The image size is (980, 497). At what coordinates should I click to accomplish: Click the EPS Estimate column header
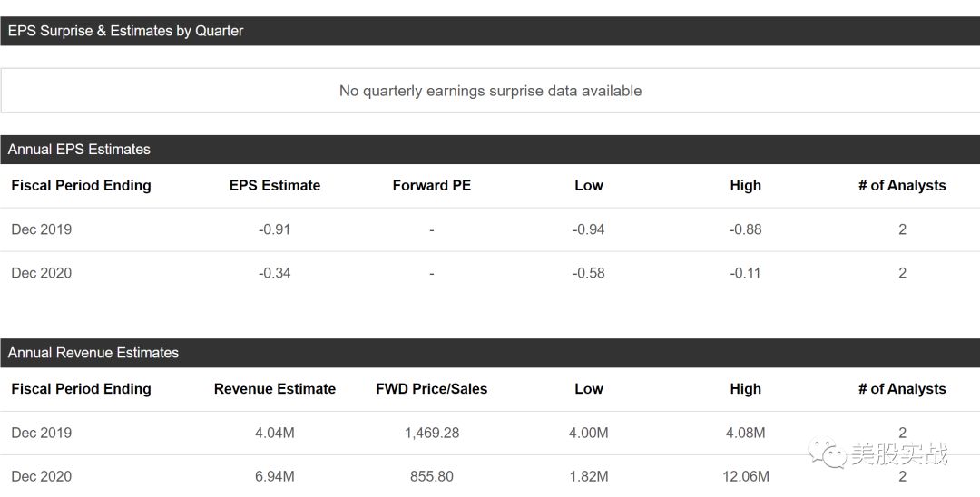[275, 186]
